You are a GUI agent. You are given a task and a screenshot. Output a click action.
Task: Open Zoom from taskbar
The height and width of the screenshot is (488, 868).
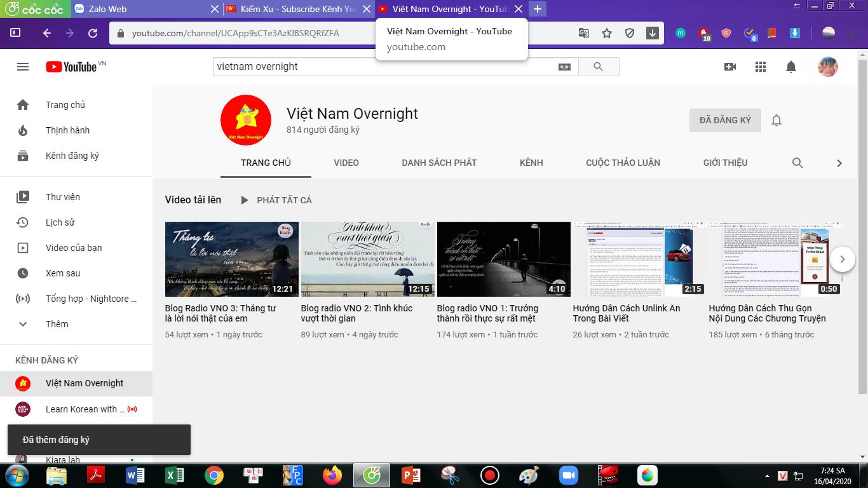pos(569,475)
